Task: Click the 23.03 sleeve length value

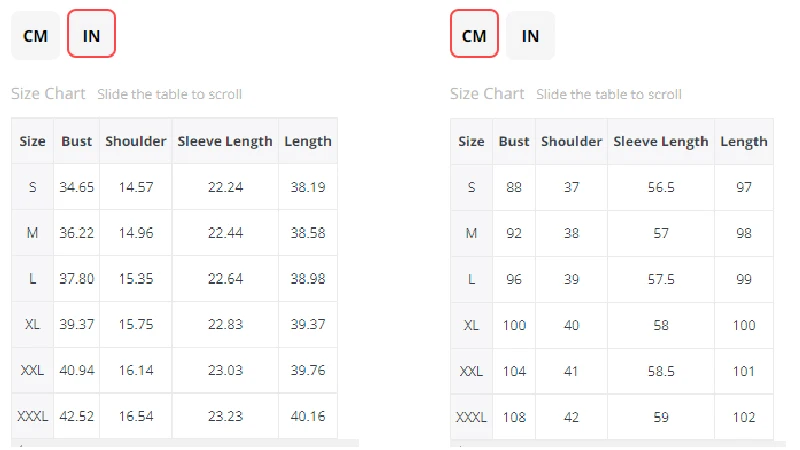Action: point(225,370)
